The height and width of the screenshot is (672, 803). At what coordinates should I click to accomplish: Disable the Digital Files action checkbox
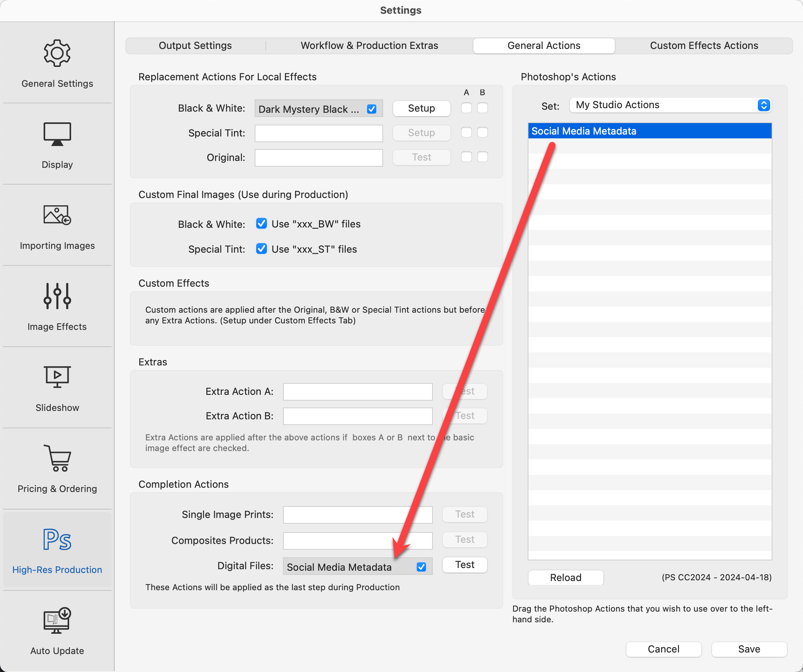(x=421, y=567)
